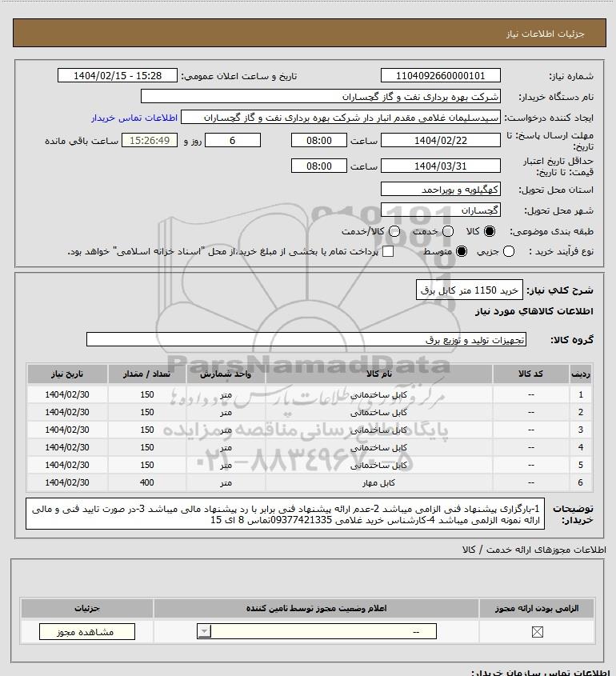616x676 pixels.
Task: Select the کابل مهار item in row 6
Action: pyautogui.click(x=379, y=483)
